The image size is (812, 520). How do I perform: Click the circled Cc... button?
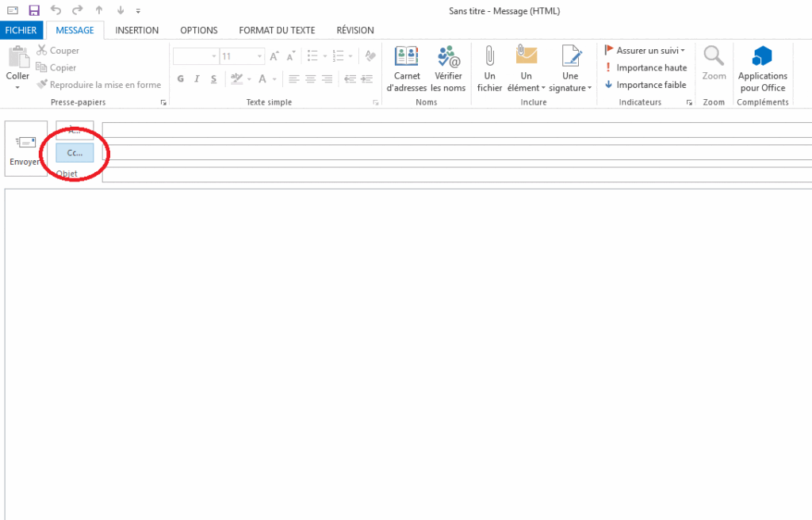(x=74, y=152)
